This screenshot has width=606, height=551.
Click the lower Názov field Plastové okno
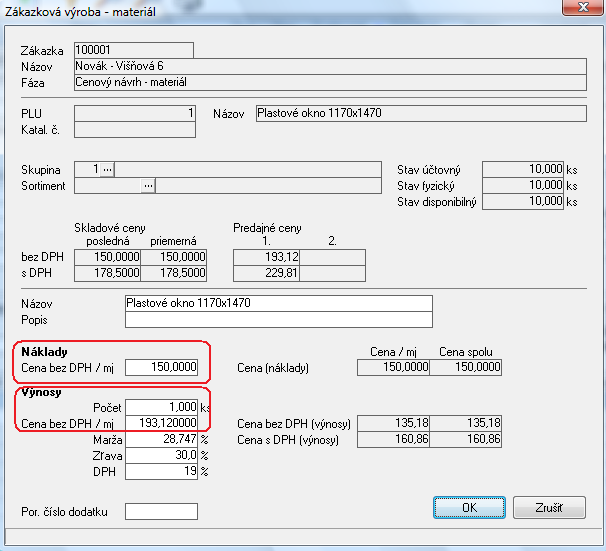point(278,303)
